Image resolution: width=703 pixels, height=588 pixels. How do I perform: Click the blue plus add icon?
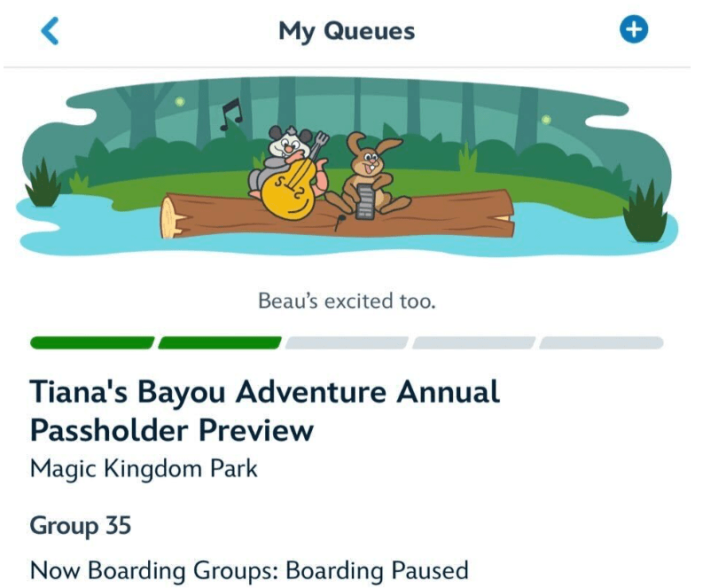(634, 30)
